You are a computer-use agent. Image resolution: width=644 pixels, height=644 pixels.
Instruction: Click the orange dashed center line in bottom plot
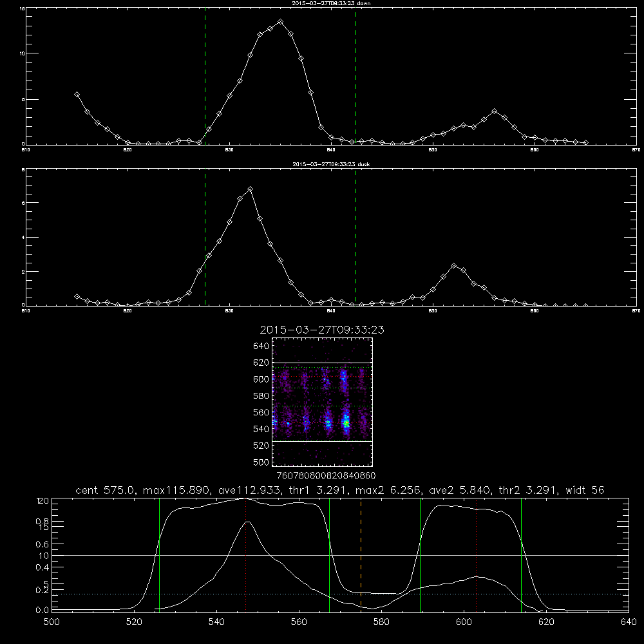(361, 554)
